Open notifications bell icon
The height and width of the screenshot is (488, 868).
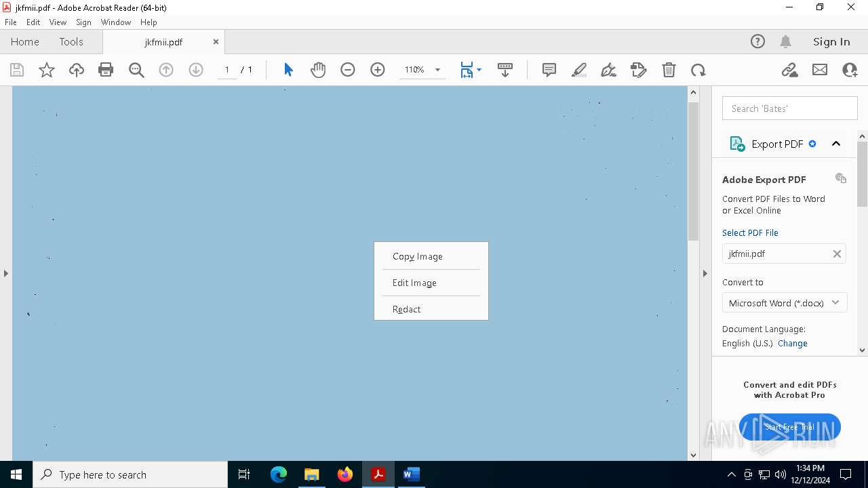785,41
